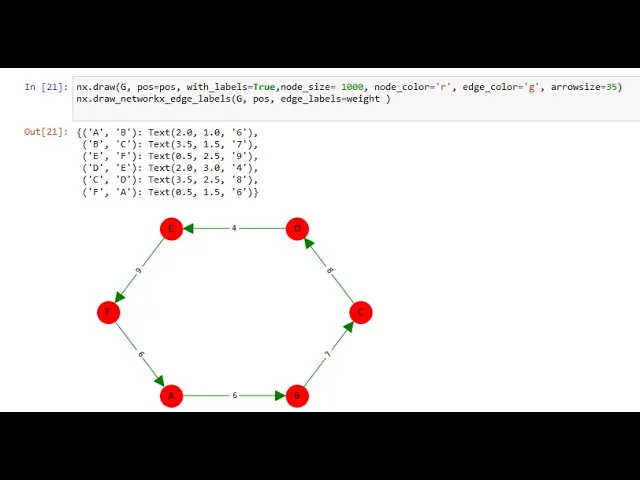Click 'edge_labels=weight' in the code
Image resolution: width=640 pixels, height=480 pixels.
pos(330,99)
